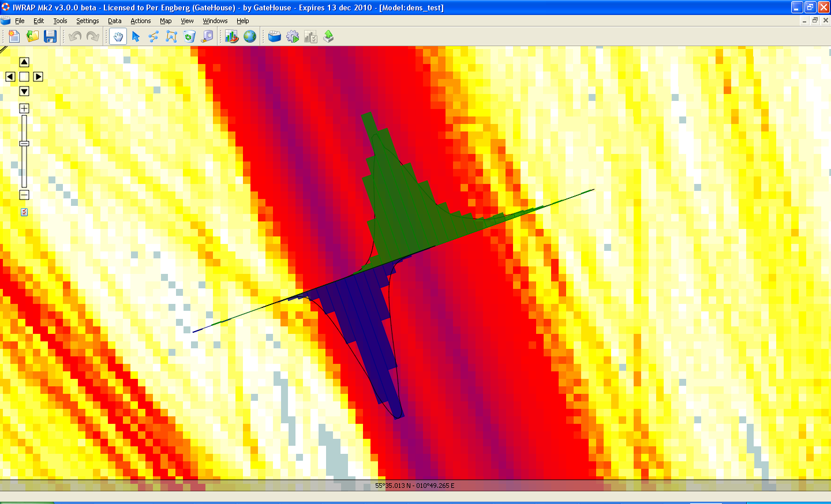Image resolution: width=831 pixels, height=504 pixels.
Task: Open the Data menu
Action: (114, 21)
